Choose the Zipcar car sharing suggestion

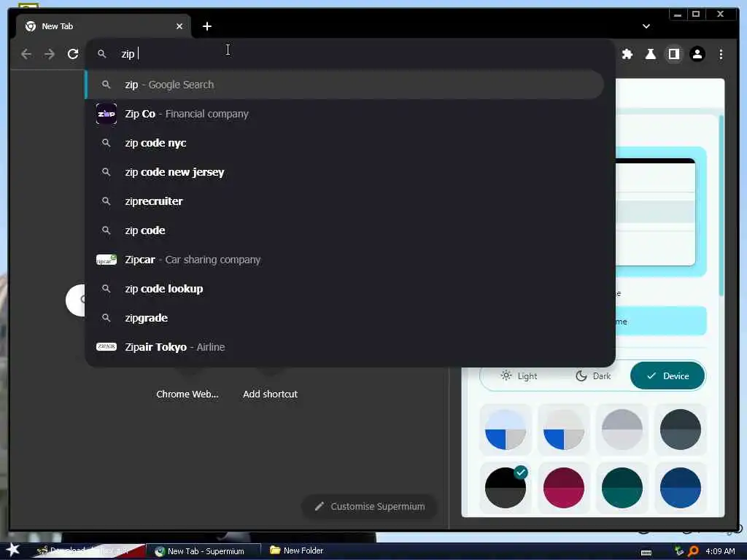345,260
